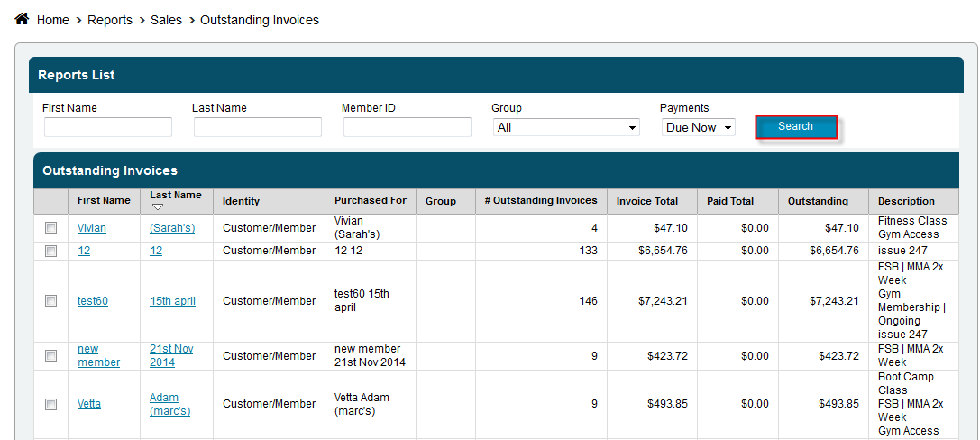Focus the Last Name input field
This screenshot has width=980, height=440.
tap(257, 128)
